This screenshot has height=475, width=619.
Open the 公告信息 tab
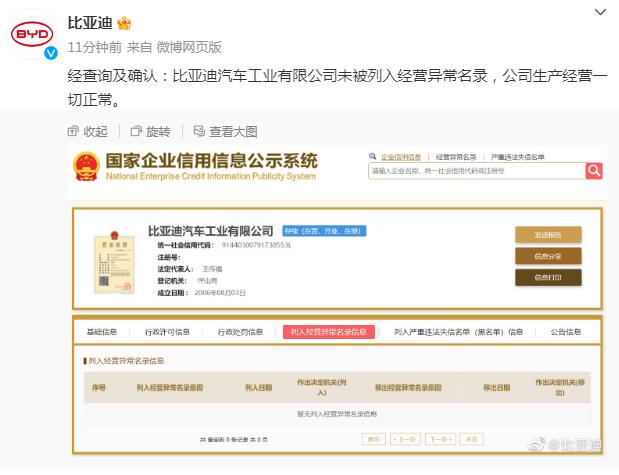pyautogui.click(x=566, y=332)
